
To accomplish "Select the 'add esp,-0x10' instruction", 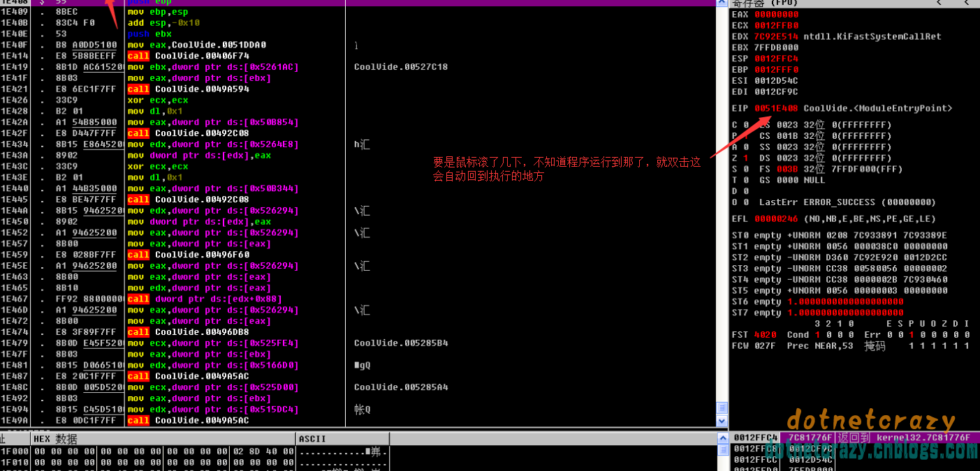I will [164, 23].
